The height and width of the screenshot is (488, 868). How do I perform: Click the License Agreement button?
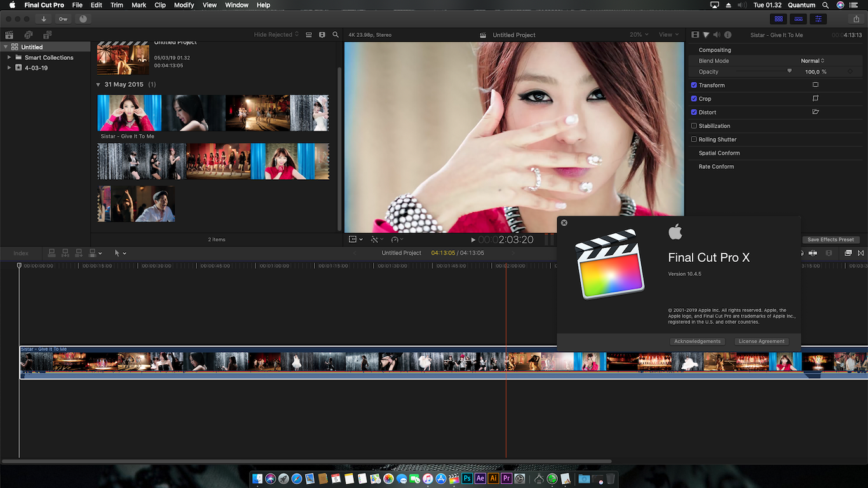(x=761, y=341)
